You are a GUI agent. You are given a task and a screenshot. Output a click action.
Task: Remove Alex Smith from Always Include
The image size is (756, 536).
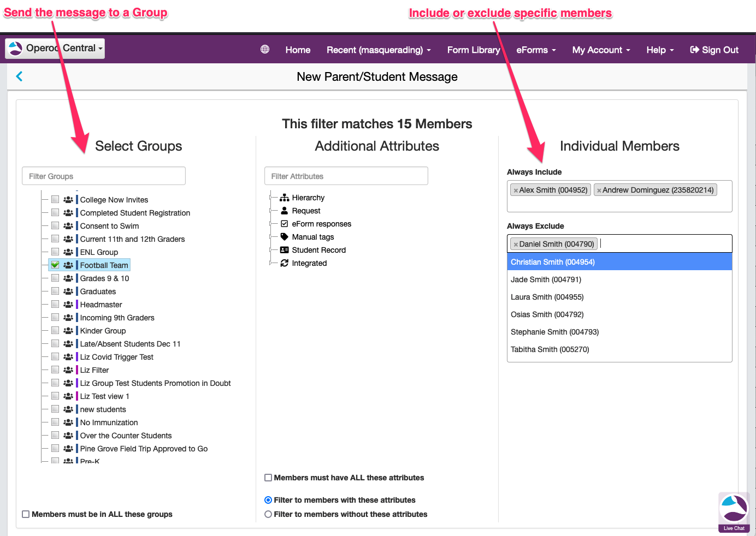point(516,190)
